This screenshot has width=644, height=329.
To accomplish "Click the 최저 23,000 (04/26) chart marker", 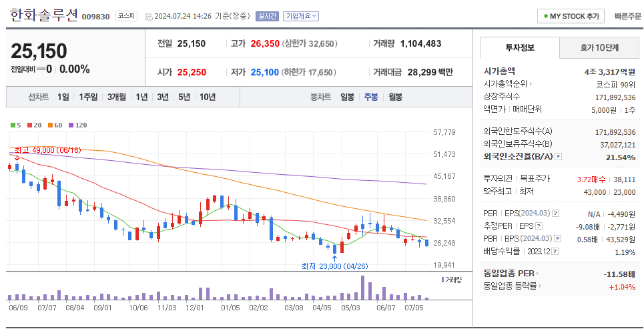I will [x=335, y=266].
